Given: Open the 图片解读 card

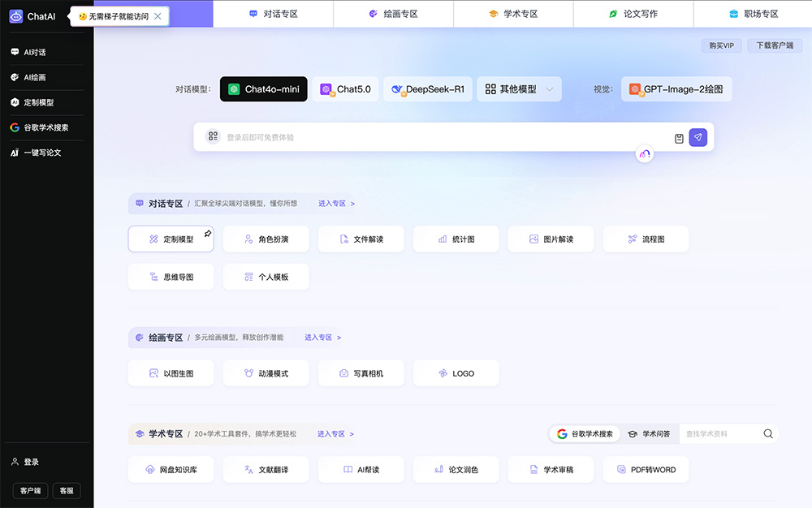Looking at the screenshot, I should point(551,239).
